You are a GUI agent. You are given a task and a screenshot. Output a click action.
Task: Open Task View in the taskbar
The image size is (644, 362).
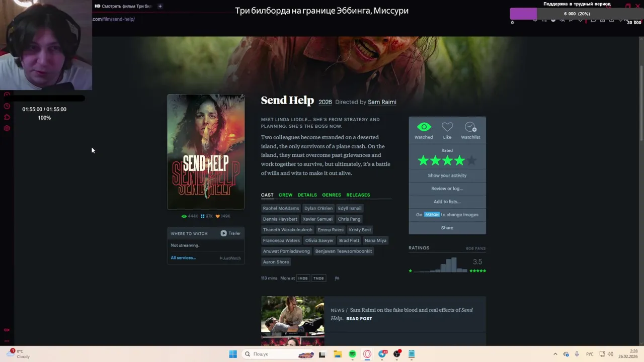point(322,354)
